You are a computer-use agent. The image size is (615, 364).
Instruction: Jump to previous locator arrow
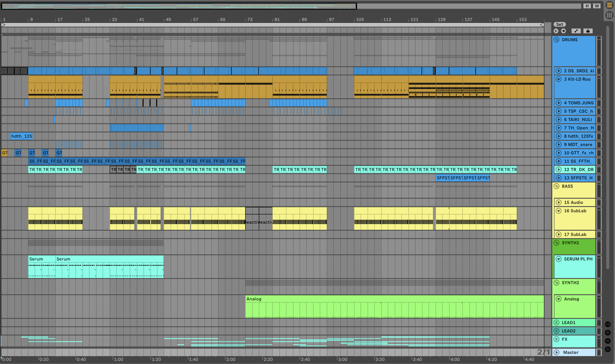(556, 31)
